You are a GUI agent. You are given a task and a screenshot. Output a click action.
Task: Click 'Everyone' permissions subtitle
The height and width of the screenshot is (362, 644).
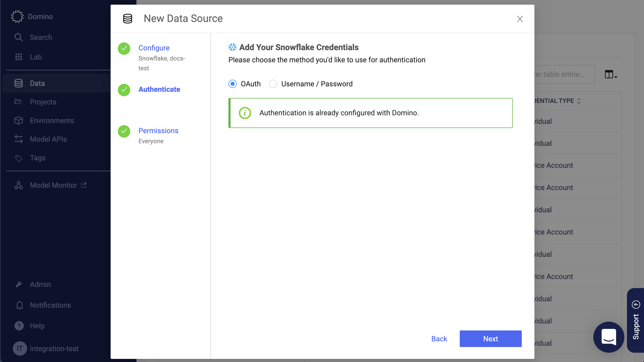(151, 141)
